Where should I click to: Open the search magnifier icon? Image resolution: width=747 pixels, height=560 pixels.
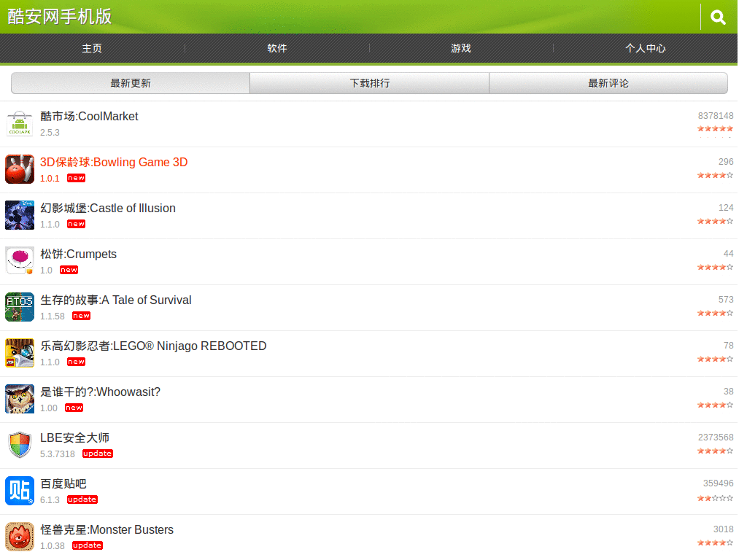[x=718, y=17]
